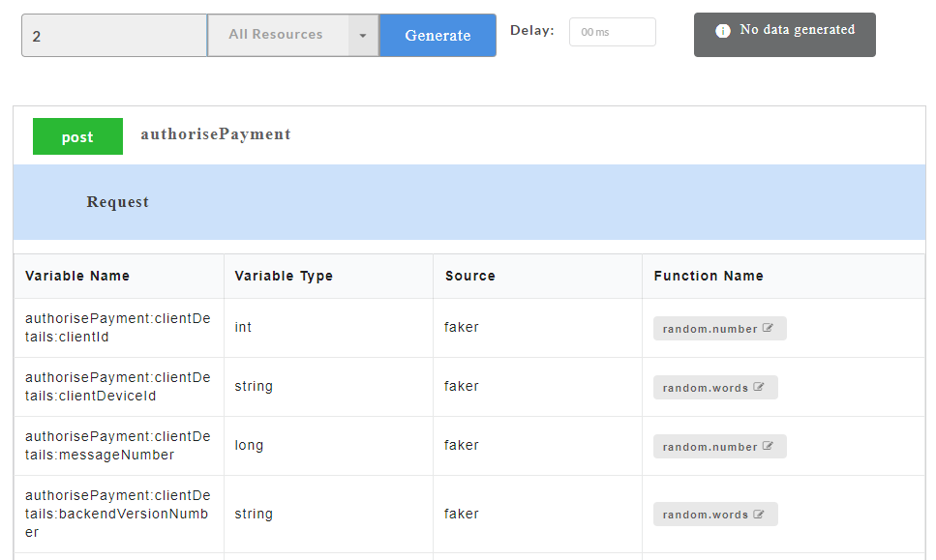Click the authorisePayment endpoint title
The image size is (936, 560).
(218, 134)
